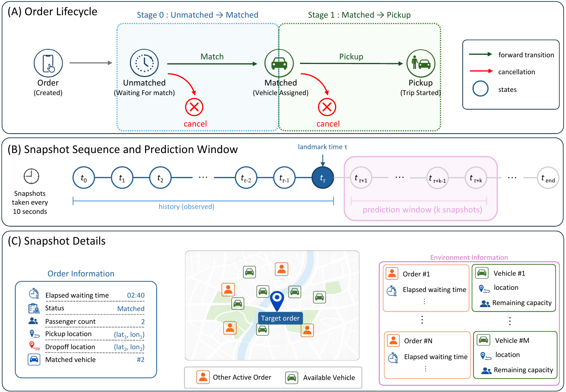566x392 pixels.
Task: Click the Other Active Order legend icon
Action: pyautogui.click(x=203, y=377)
